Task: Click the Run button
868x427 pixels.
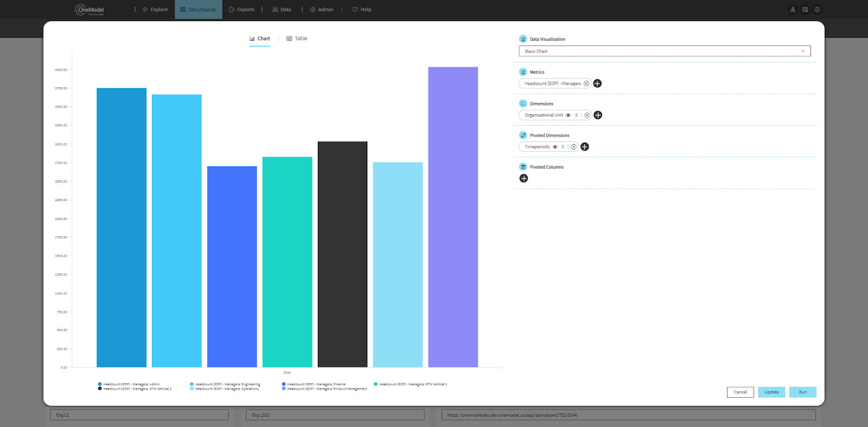Action: (802, 392)
